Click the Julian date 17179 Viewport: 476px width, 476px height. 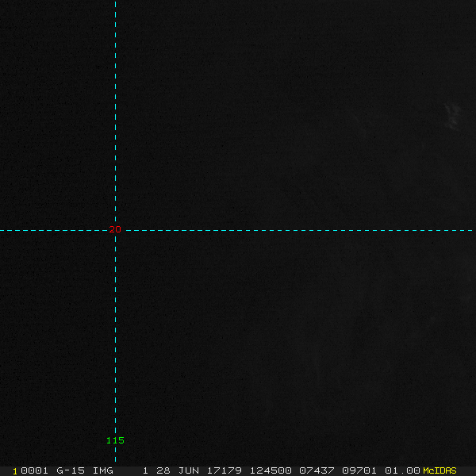tap(225, 470)
